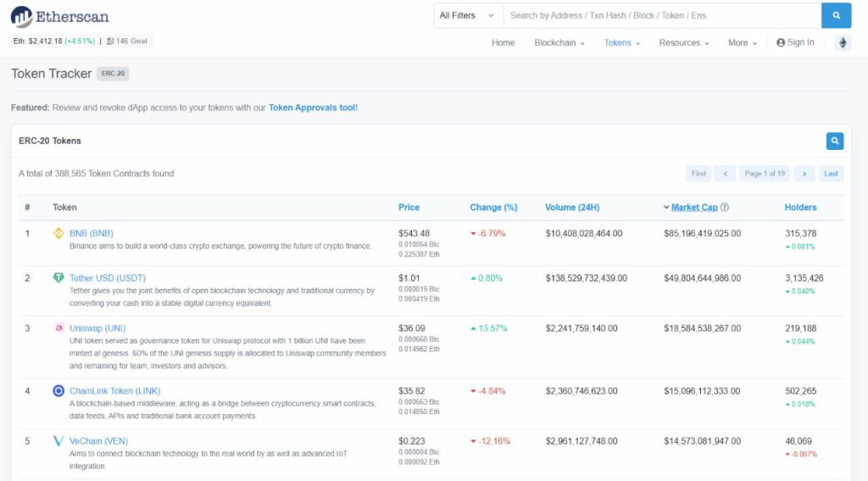Viewport: 868px width, 481px height.
Task: Expand the Tokens menu
Action: 621,42
